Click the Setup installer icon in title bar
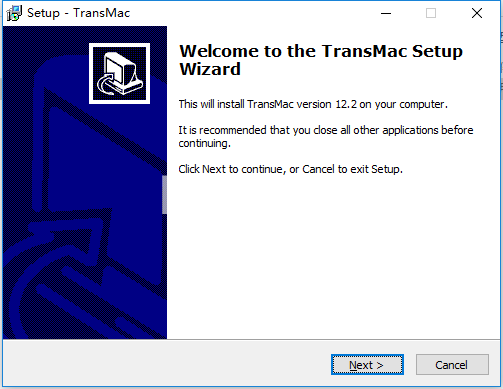 [x=14, y=13]
